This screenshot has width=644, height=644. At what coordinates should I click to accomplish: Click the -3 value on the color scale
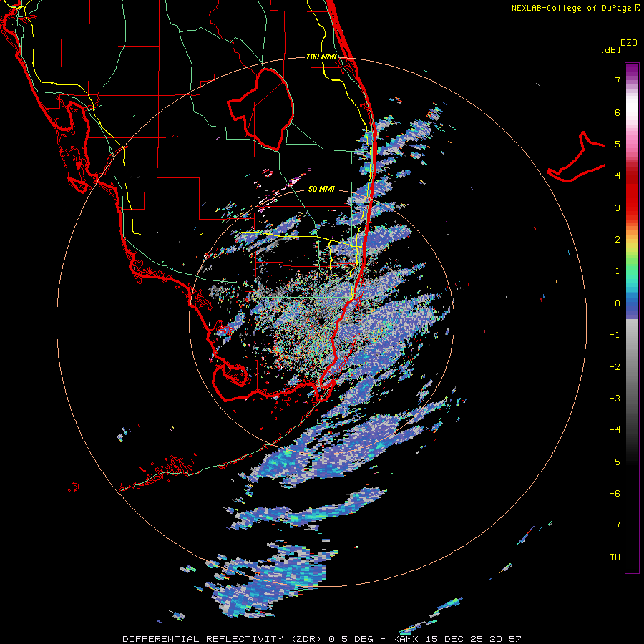click(615, 399)
